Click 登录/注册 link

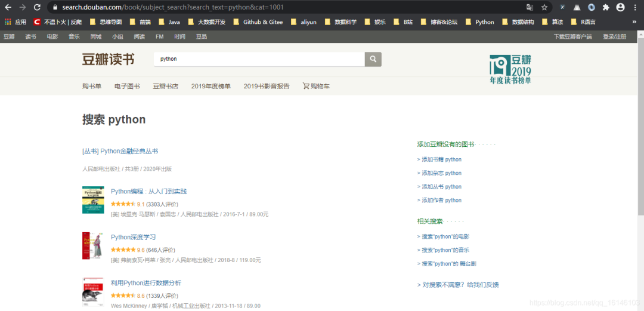[x=614, y=36]
